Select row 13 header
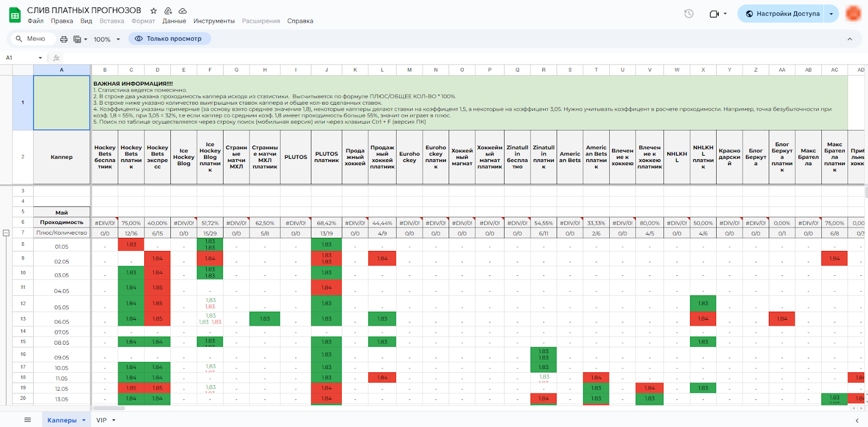868x427 pixels. 23,319
